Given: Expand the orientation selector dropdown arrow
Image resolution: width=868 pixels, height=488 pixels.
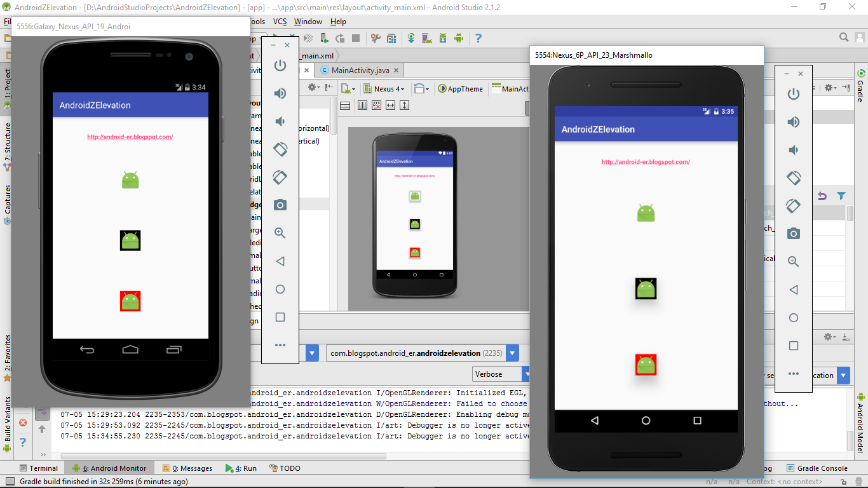Looking at the screenshot, I should [x=428, y=89].
